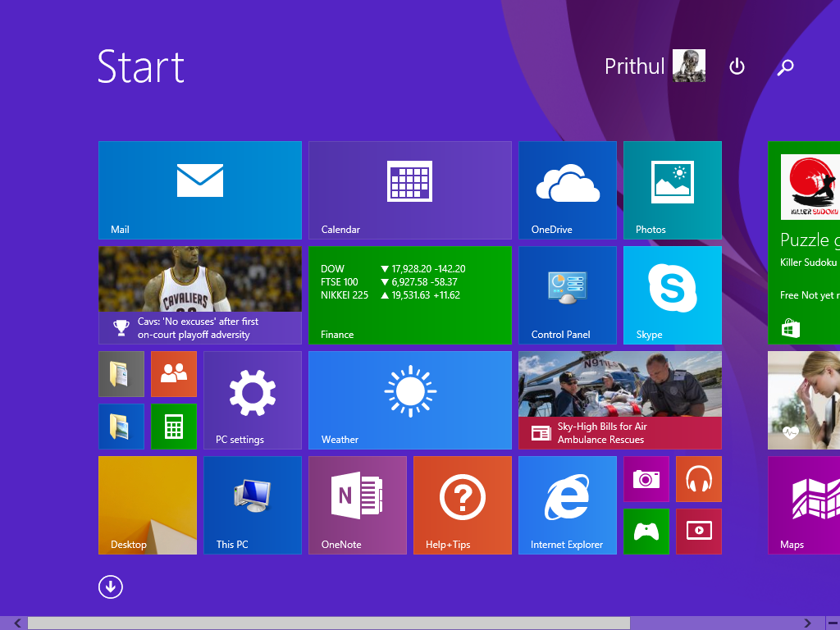Open the Weather tile
The height and width of the screenshot is (630, 840).
(410, 400)
